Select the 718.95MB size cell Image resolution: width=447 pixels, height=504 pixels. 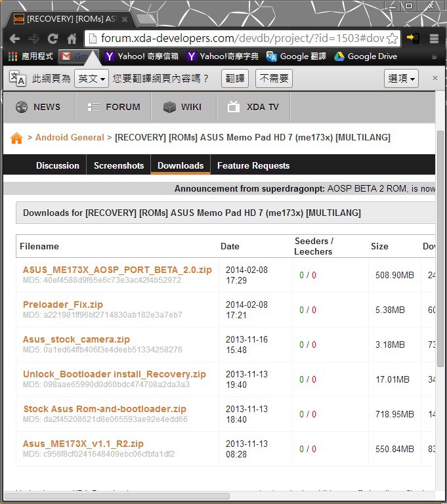394,414
